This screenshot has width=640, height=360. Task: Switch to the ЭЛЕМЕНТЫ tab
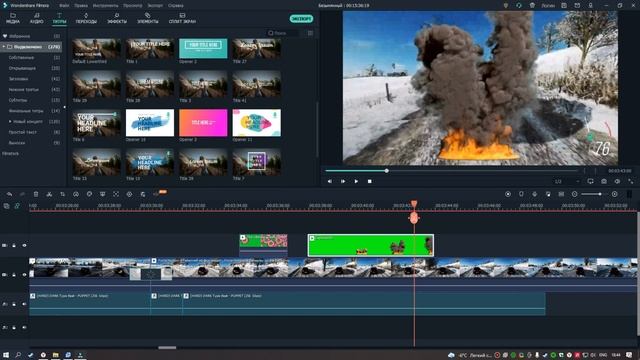click(148, 18)
